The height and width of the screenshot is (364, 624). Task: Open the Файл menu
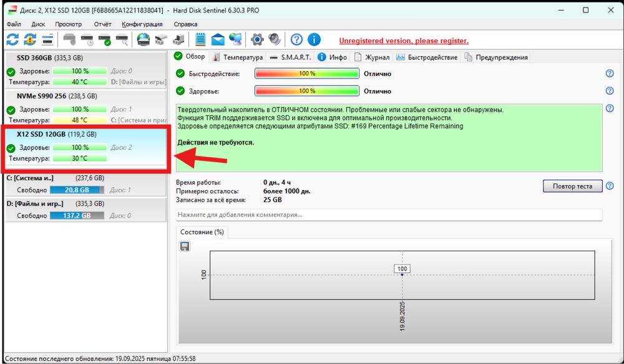tap(14, 24)
